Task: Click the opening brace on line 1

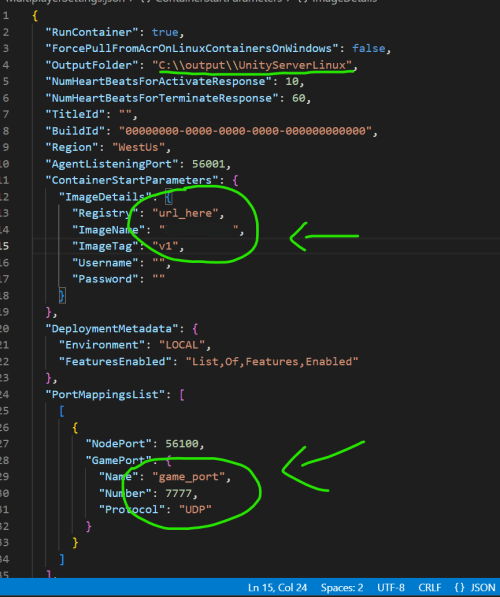Action: coord(35,16)
